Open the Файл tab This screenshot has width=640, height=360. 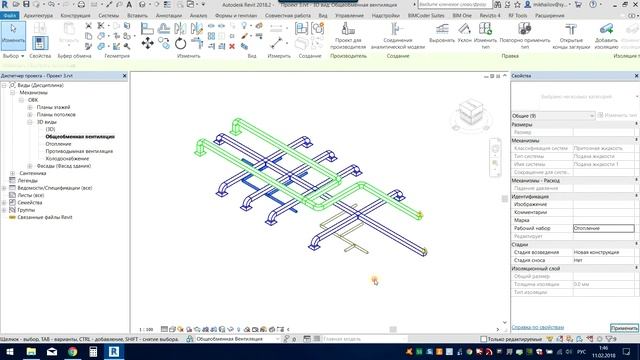point(9,16)
